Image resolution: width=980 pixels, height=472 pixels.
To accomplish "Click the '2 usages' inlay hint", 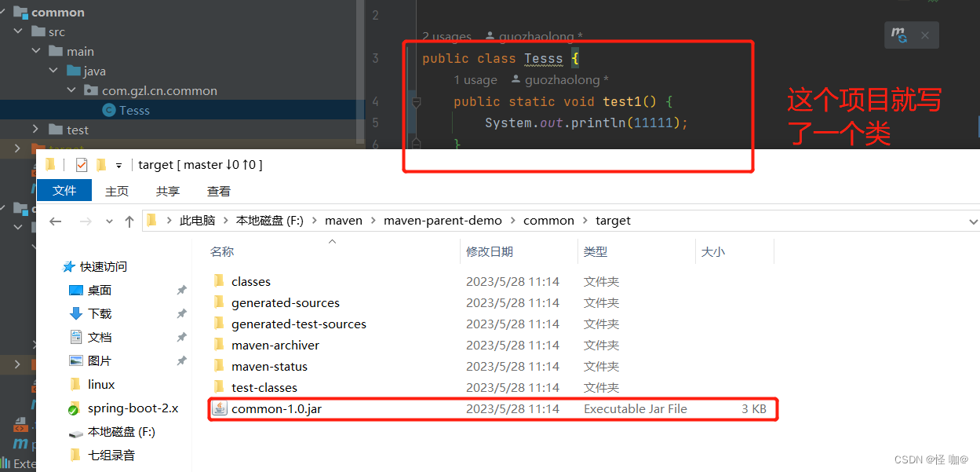I will click(x=446, y=37).
